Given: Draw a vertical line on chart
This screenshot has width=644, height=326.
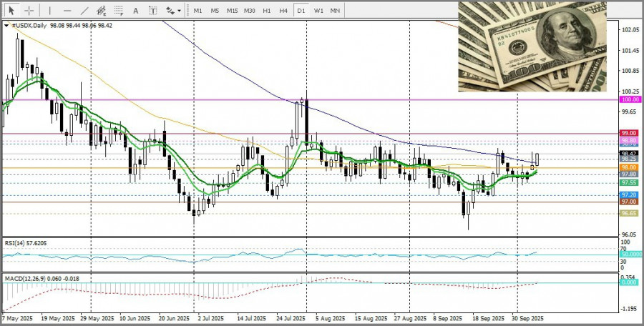Looking at the screenshot, I should [x=49, y=11].
